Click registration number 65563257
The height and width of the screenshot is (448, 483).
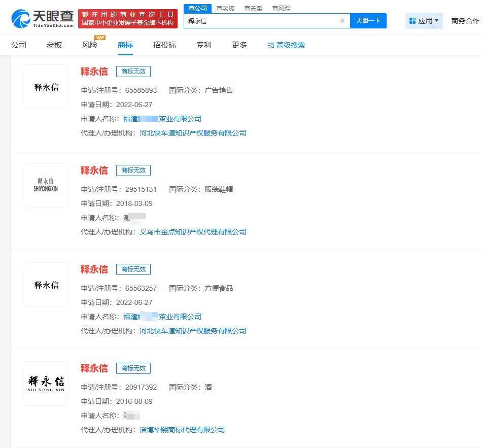coord(141,288)
